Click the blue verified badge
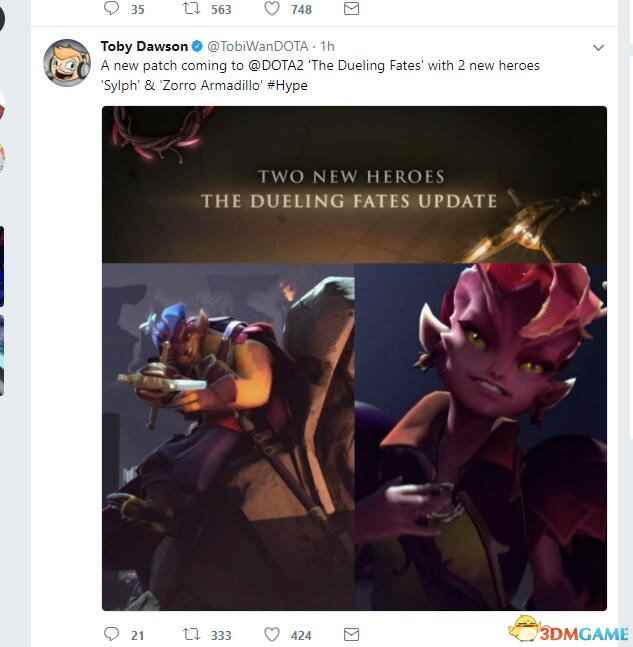Viewport: 633px width, 647px height. 197,47
